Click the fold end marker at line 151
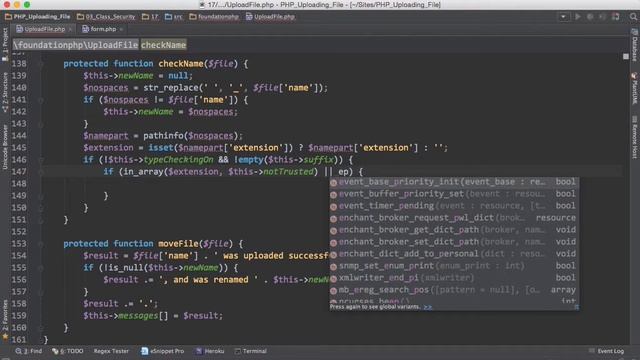The image size is (640, 360). click(41, 220)
